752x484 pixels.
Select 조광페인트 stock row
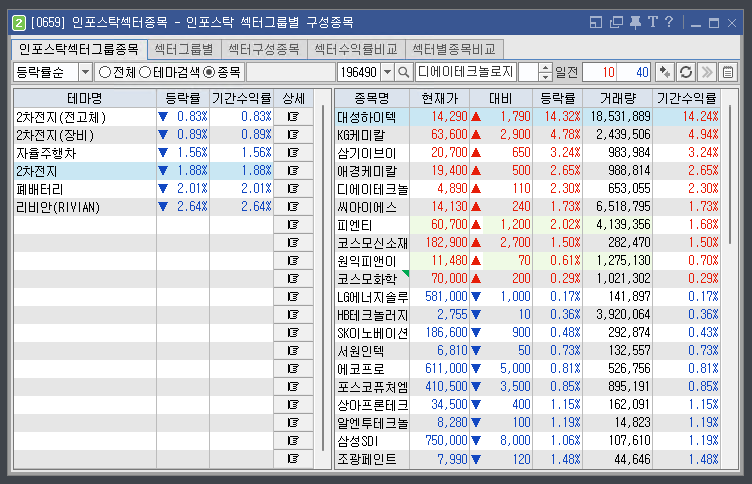click(x=528, y=459)
